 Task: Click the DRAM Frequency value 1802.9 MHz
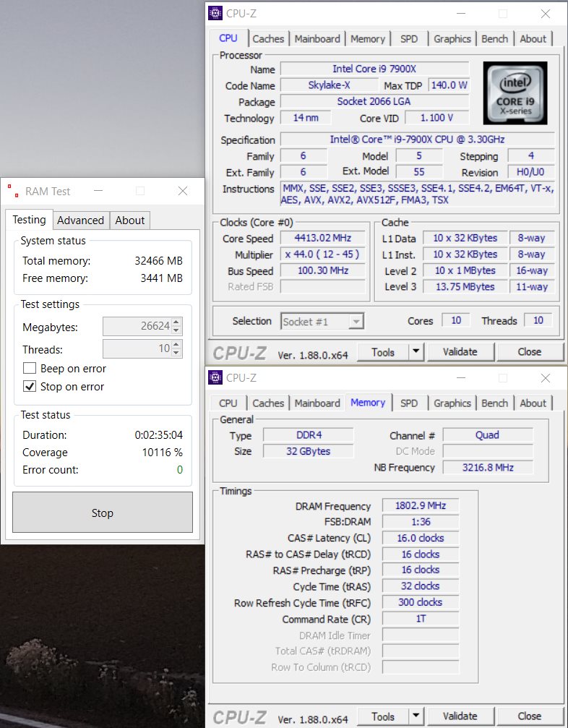click(x=421, y=505)
